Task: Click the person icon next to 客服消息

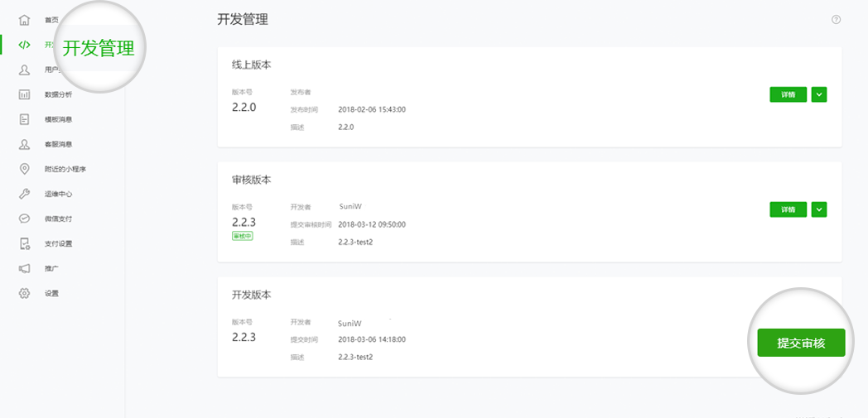Action: click(25, 144)
